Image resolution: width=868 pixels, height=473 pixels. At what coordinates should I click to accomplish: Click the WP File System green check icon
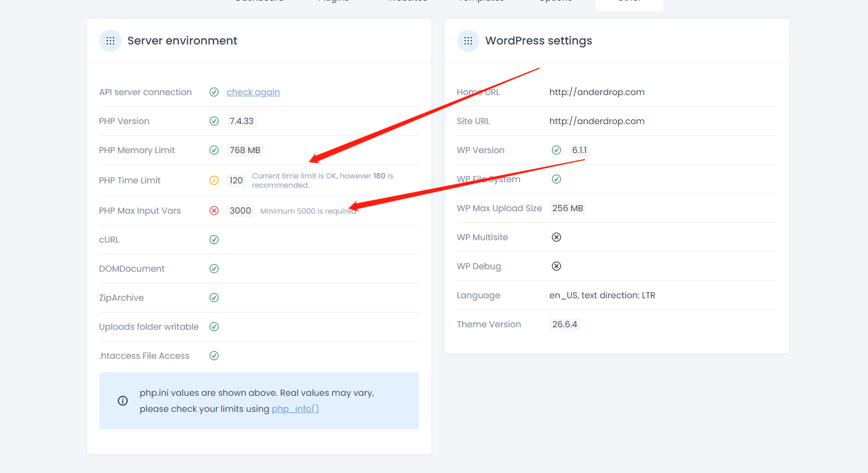click(556, 179)
